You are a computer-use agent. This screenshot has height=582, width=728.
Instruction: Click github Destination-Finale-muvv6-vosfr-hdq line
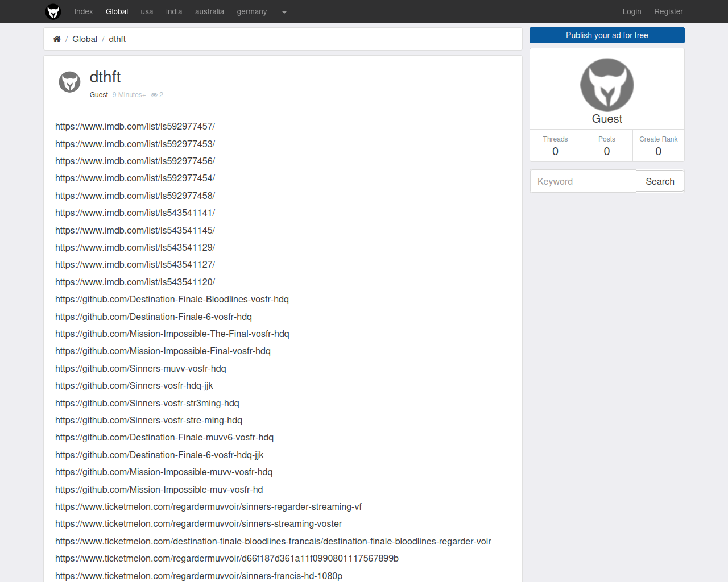(164, 437)
